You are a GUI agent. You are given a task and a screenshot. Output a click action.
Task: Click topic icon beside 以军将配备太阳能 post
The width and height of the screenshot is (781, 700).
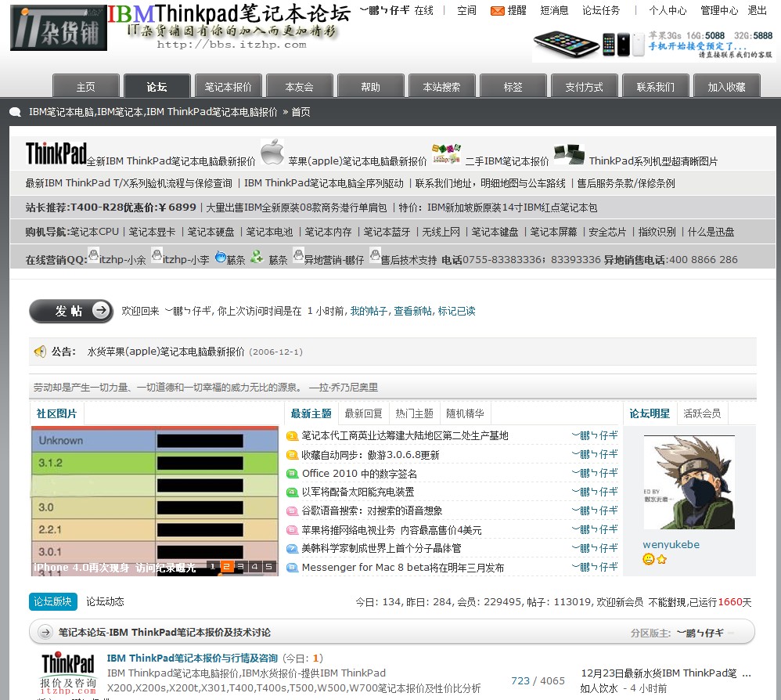coord(292,493)
